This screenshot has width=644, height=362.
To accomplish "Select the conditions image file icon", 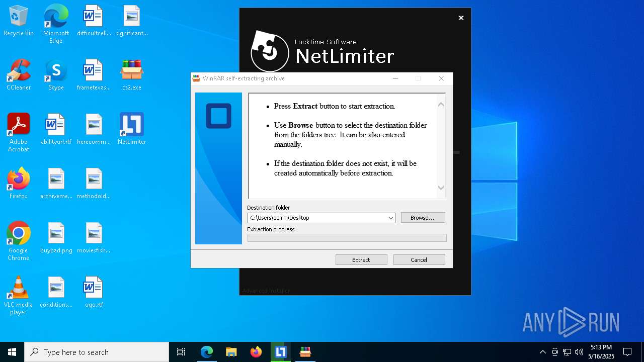I will click(56, 292).
